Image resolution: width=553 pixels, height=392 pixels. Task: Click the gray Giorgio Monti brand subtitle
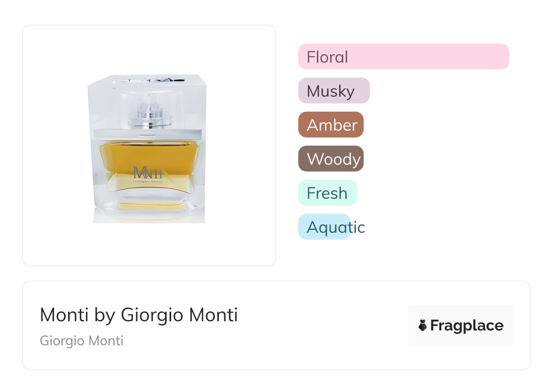pyautogui.click(x=81, y=341)
